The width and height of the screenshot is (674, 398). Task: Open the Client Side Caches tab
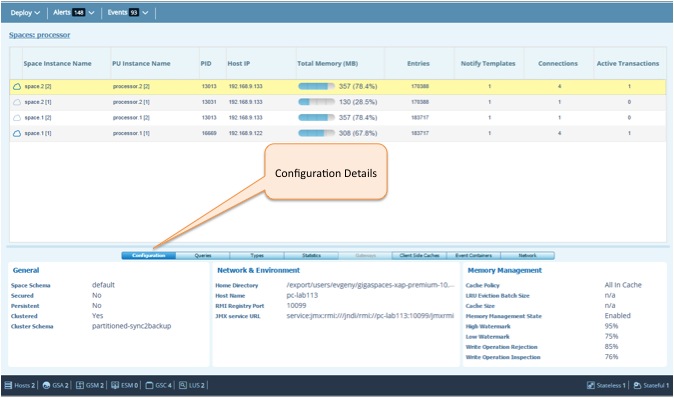click(420, 256)
